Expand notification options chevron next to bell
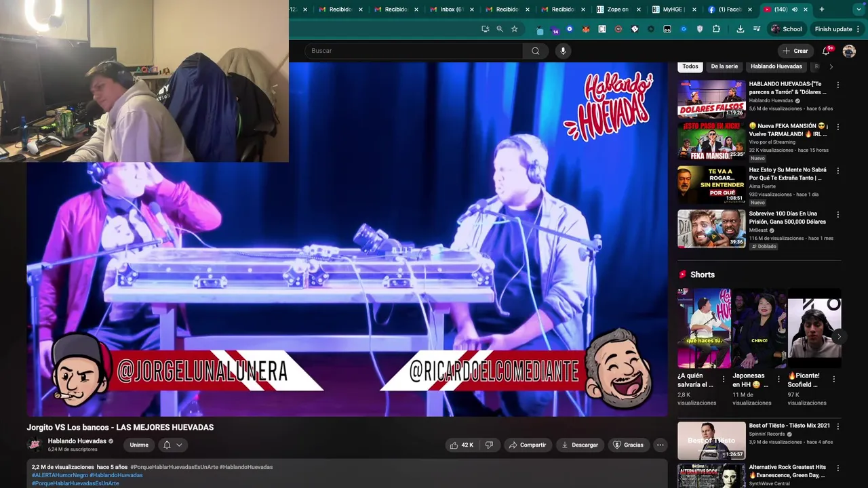 [x=179, y=445]
